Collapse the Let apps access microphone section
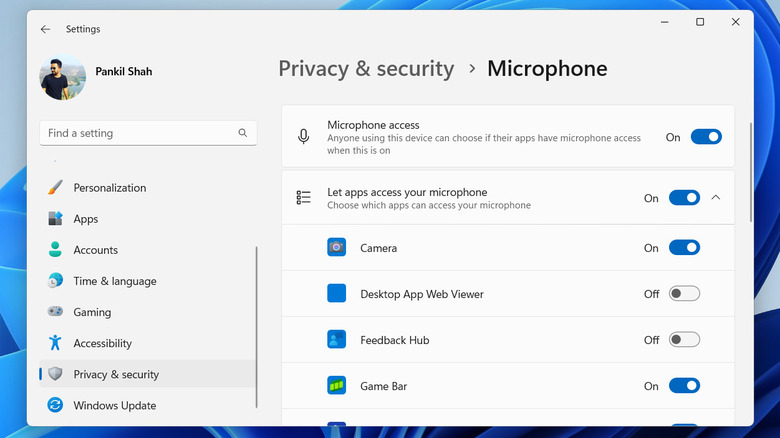Viewport: 780px width, 438px height. [716, 198]
